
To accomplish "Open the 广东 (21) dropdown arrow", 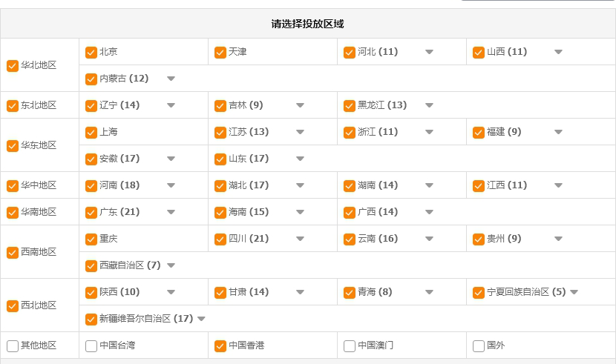I will 171,213.
